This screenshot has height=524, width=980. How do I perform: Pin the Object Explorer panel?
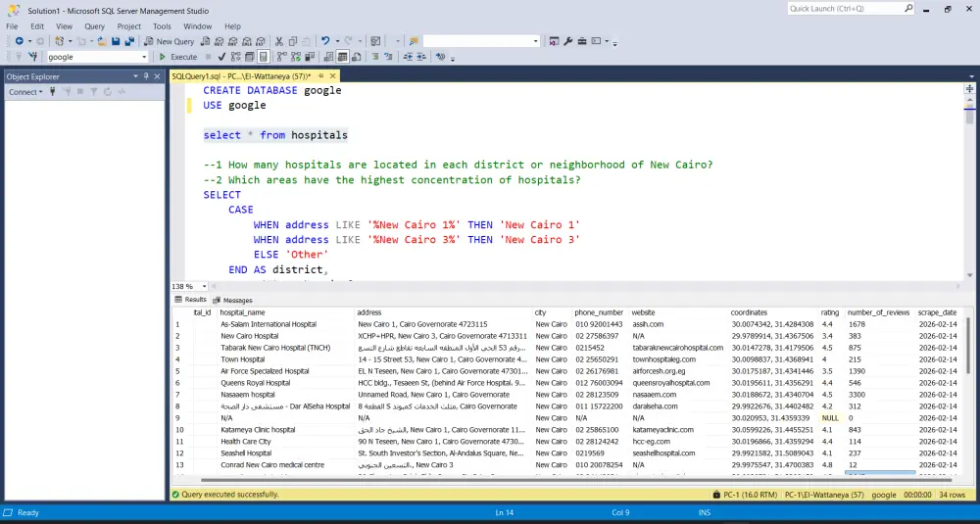(x=146, y=76)
